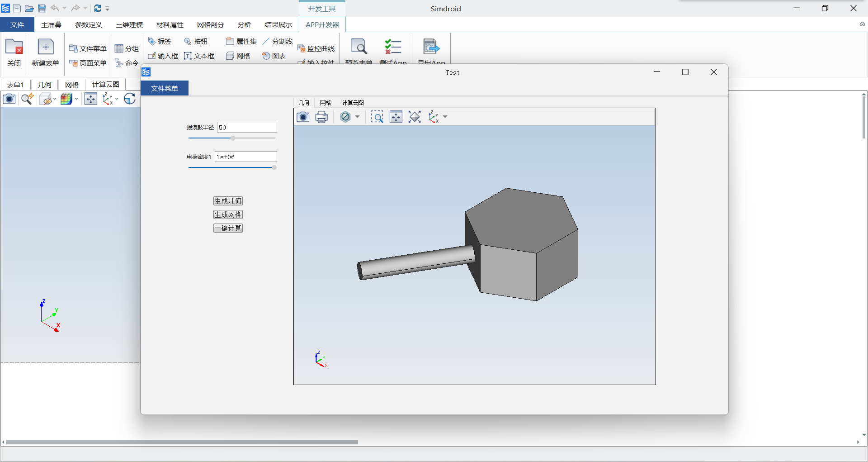Click the Save disk icon in quick access toolbar
The image size is (868, 462).
(42, 8)
